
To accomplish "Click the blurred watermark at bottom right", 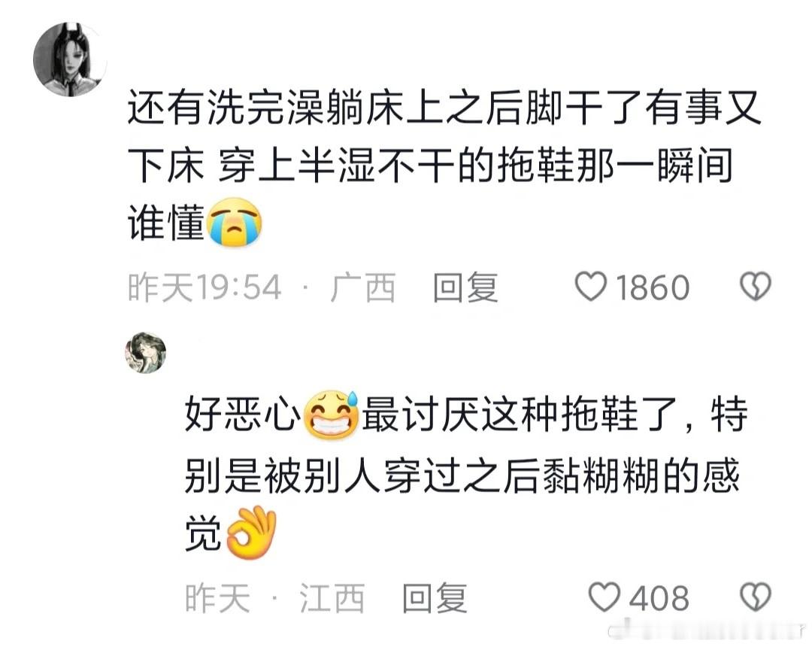I will coord(710,630).
